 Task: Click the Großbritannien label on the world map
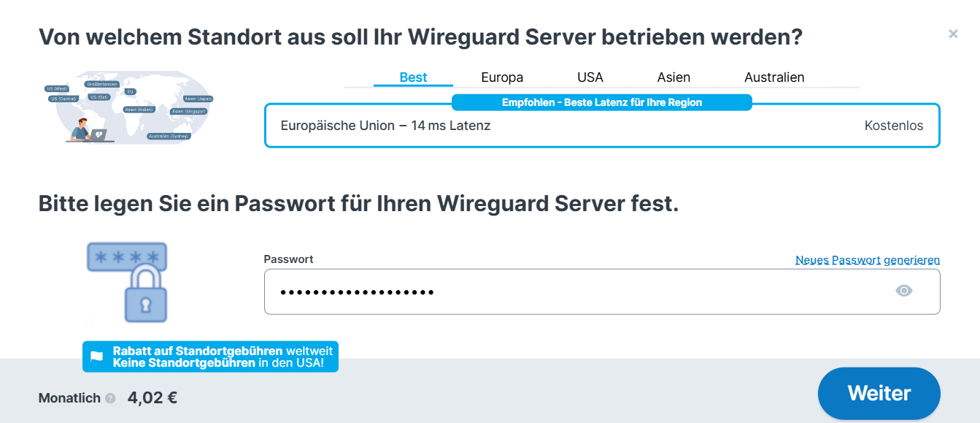[102, 84]
